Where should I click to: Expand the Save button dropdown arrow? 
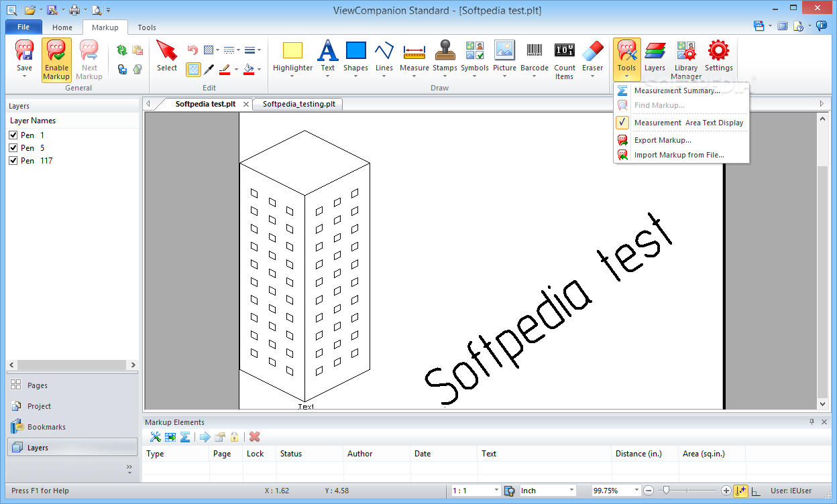point(24,76)
